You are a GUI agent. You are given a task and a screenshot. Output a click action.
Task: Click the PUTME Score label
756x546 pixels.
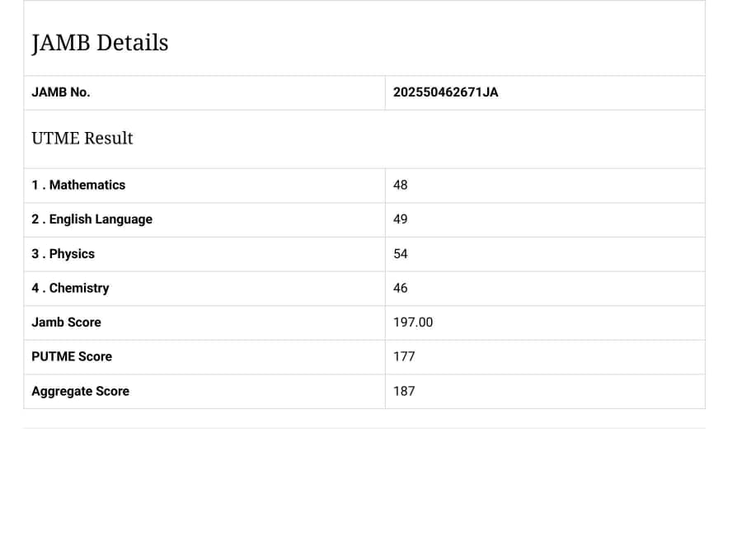tap(72, 356)
